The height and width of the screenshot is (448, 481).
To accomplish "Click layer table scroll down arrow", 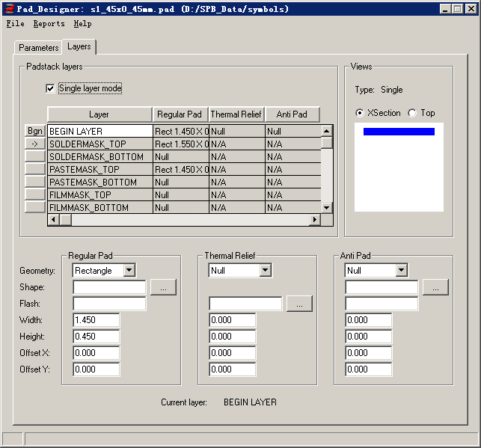I will (x=327, y=208).
